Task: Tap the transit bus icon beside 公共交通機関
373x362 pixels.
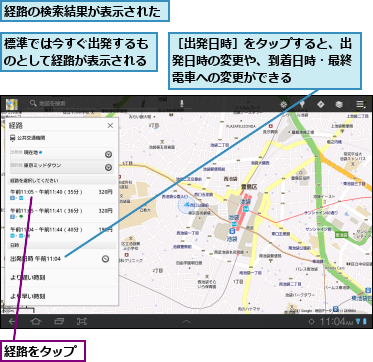Action: click(x=13, y=137)
